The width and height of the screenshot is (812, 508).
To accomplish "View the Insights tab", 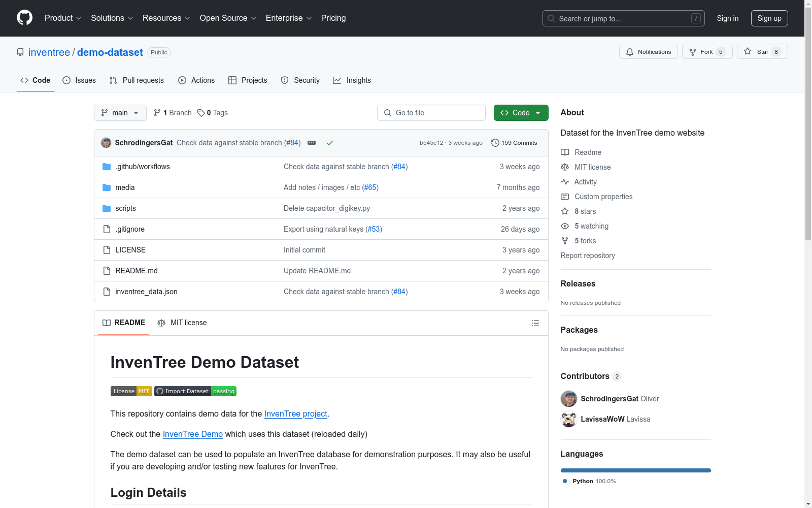I will point(352,80).
